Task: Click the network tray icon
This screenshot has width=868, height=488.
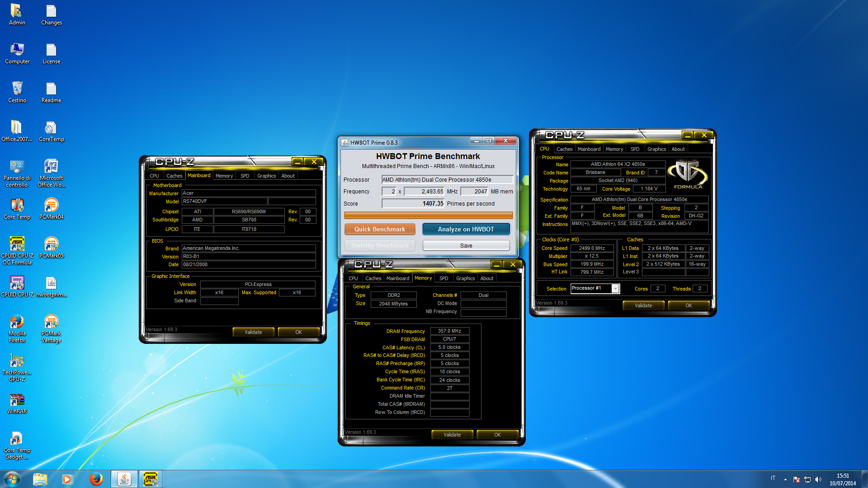Action: coord(807,479)
